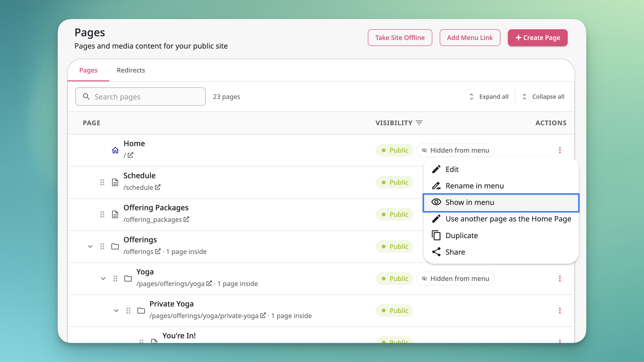This screenshot has height=362, width=644.
Task: Collapse the Yoga folder chevron
Action: (103, 278)
